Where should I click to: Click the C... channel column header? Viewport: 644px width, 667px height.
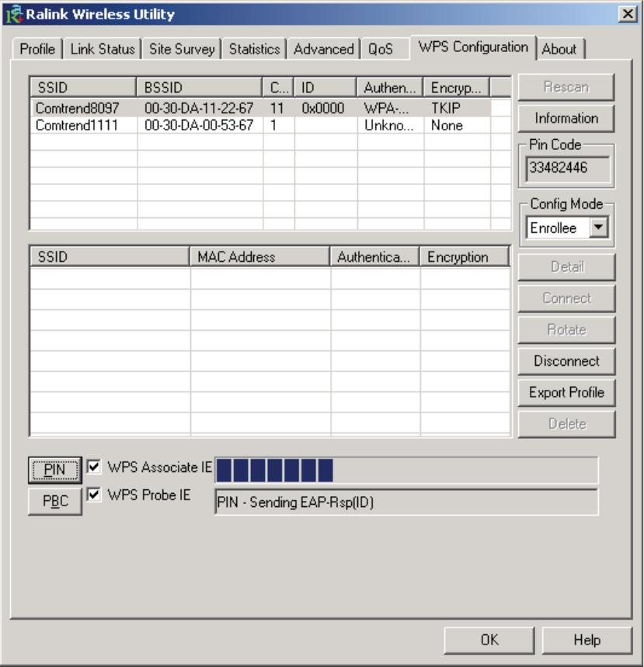coord(278,87)
